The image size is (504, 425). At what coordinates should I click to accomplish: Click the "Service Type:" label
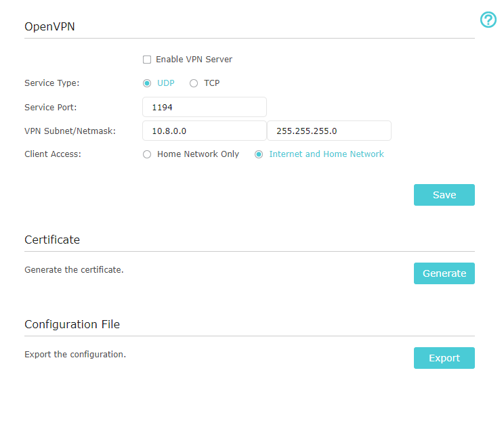tap(51, 83)
